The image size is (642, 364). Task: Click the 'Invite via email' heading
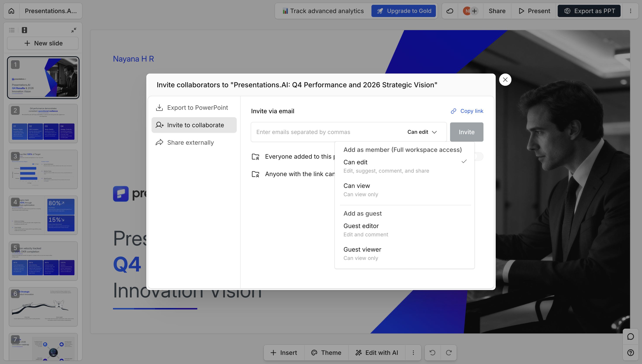click(x=272, y=111)
